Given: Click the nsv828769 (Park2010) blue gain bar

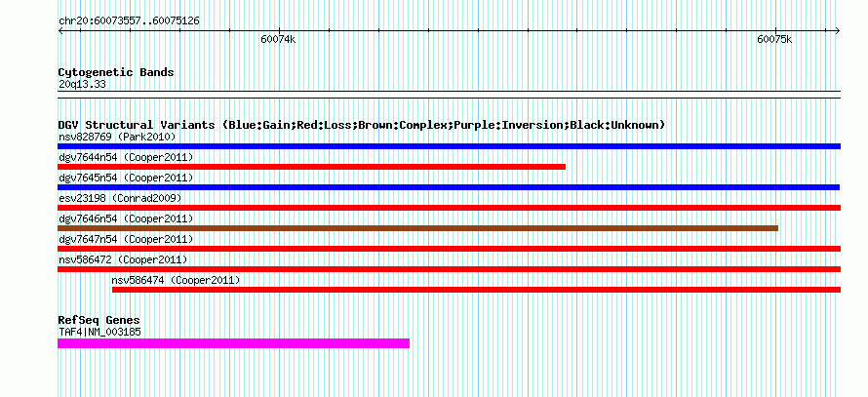Looking at the screenshot, I should 449,146.
